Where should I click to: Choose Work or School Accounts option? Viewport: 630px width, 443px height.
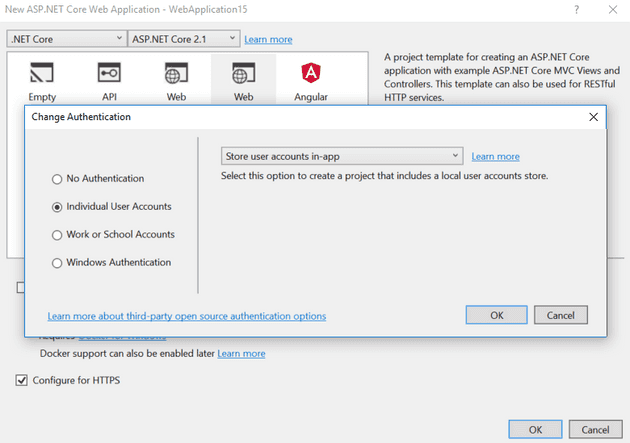[57, 235]
